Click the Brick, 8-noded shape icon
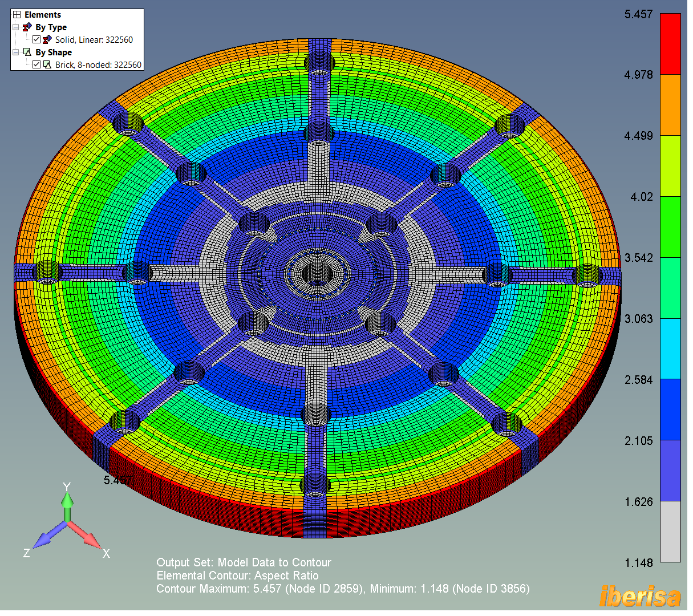 pos(47,65)
